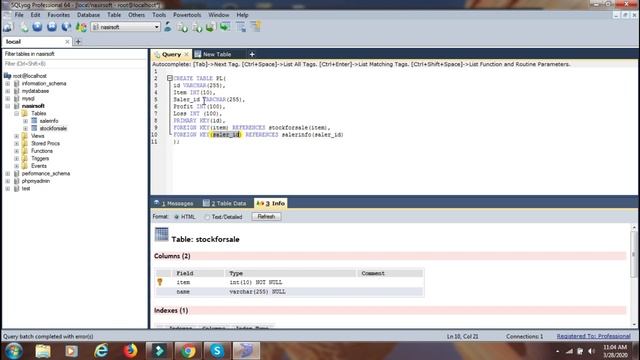Select the 3 Info tab

271,203
